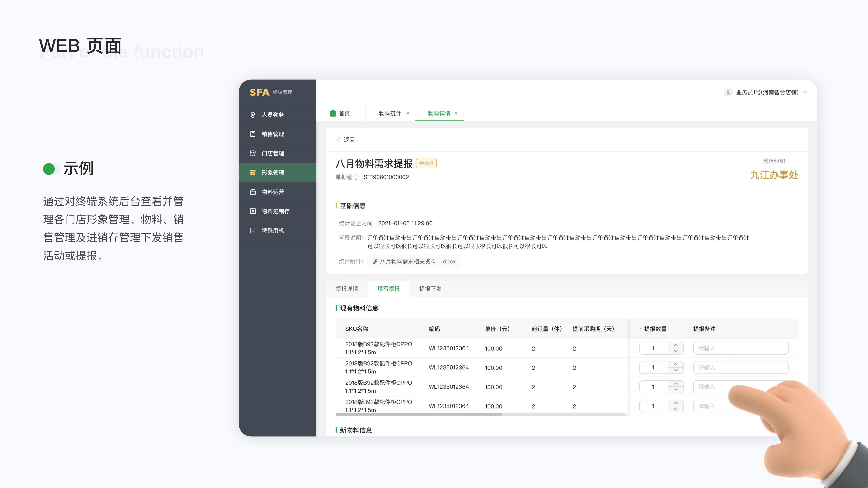Open the 人员勤务 menu
868x488 pixels.
click(278, 115)
